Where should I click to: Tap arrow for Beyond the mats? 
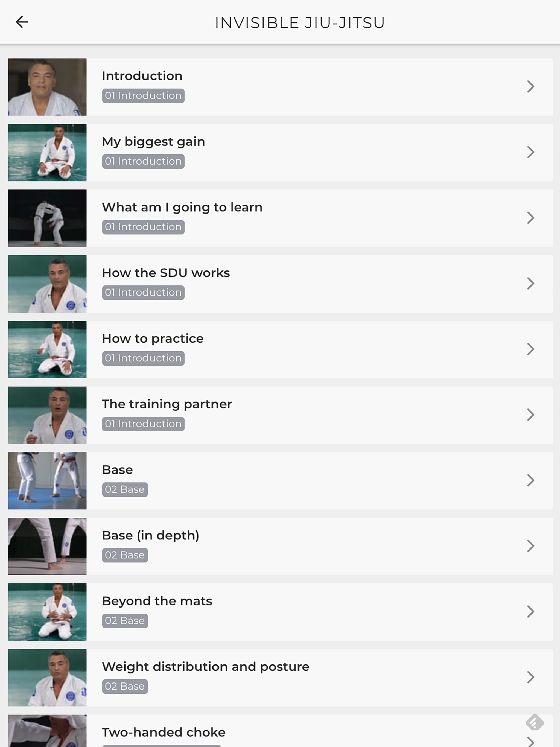click(x=531, y=612)
